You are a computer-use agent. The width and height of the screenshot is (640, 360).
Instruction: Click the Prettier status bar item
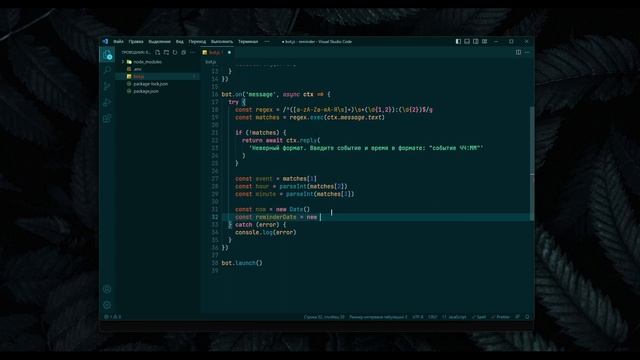tap(500, 317)
